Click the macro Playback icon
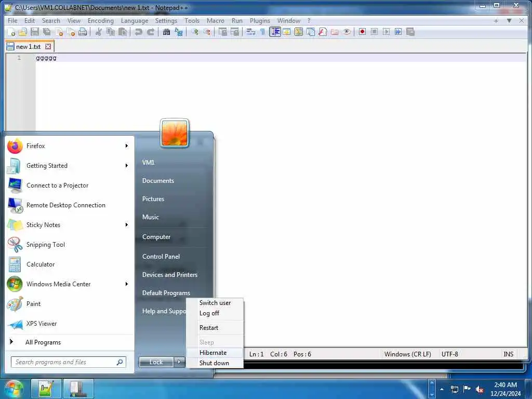 [386, 32]
